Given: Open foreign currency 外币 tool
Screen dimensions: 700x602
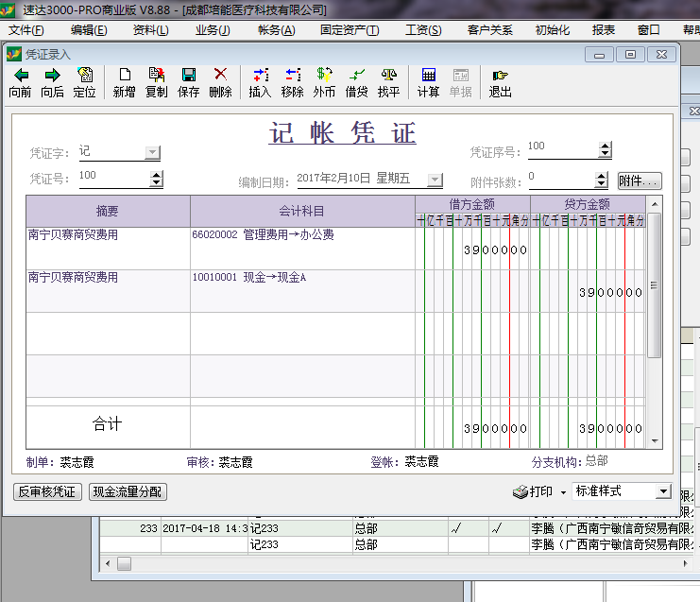Looking at the screenshot, I should click(x=324, y=82).
